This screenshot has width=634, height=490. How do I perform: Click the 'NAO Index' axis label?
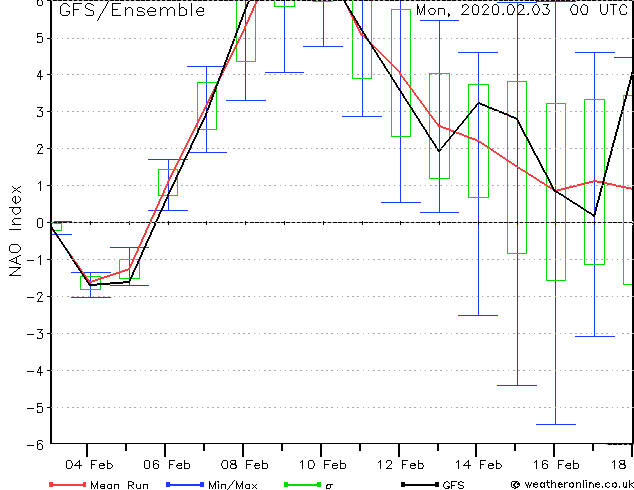coord(15,231)
